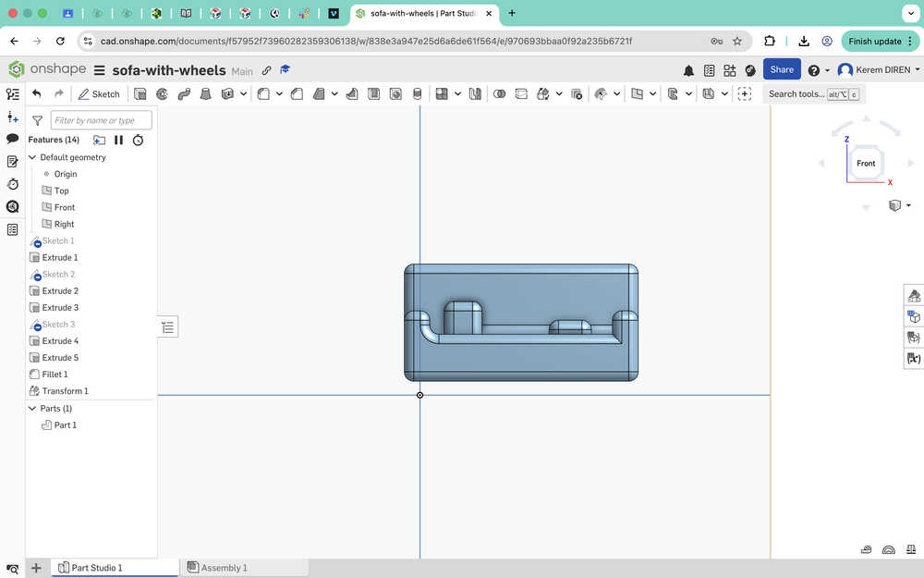This screenshot has width=924, height=578.
Task: Click the Filter by name or type field
Action: tap(101, 120)
